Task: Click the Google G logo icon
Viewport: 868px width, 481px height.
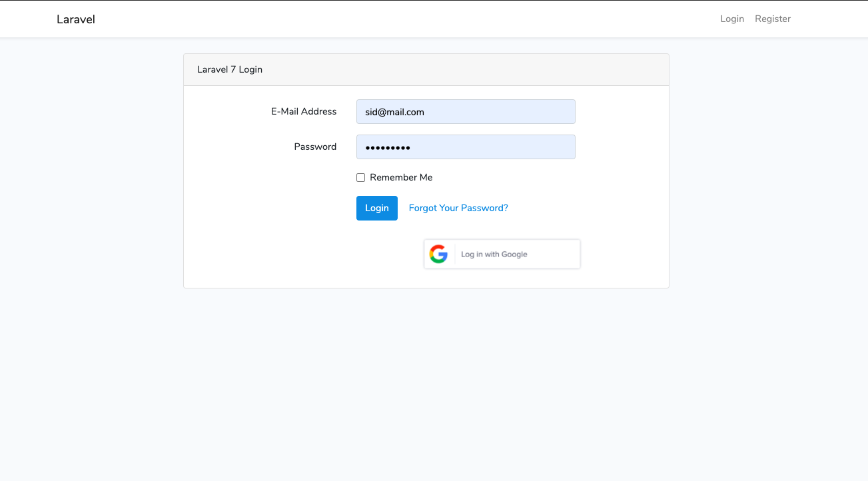Action: coord(438,254)
